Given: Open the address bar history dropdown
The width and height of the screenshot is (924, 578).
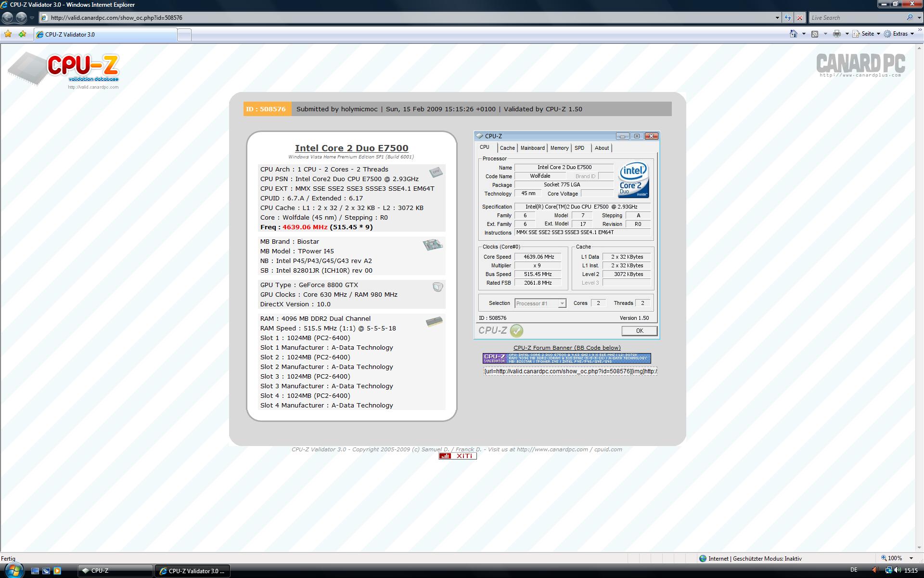Looking at the screenshot, I should [777, 18].
